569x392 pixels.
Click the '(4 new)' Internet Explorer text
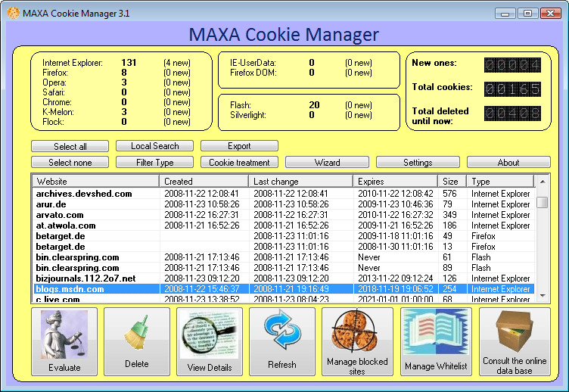177,63
